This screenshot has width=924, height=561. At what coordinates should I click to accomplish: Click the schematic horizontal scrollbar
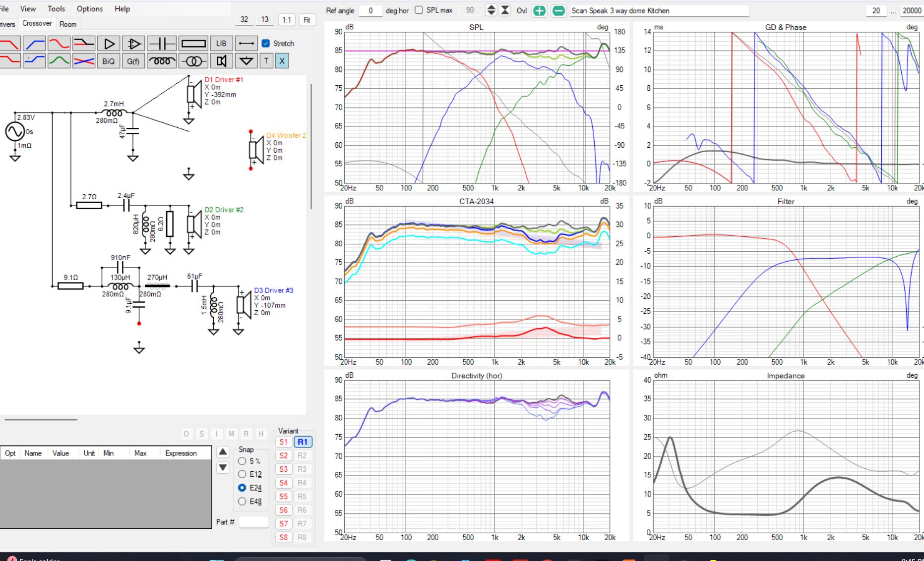pyautogui.click(x=41, y=420)
